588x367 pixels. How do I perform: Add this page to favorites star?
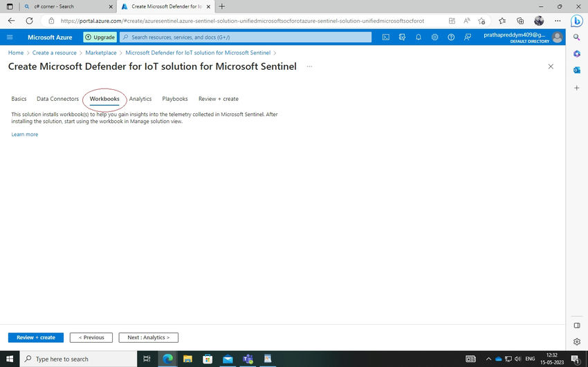481,21
